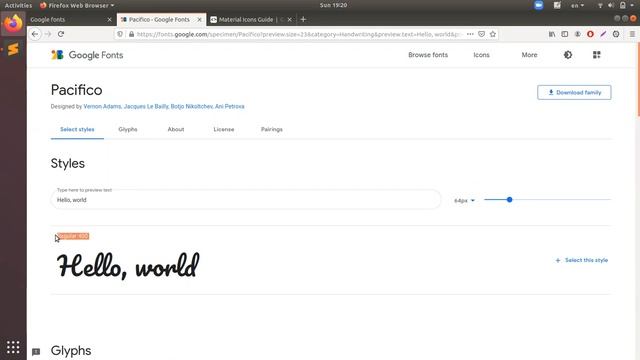The height and width of the screenshot is (360, 640).
Task: Click Icons in the header
Action: (x=481, y=55)
